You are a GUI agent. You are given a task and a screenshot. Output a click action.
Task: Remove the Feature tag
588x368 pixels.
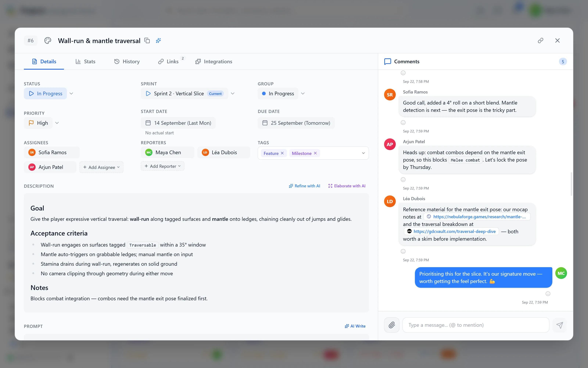[x=282, y=153]
